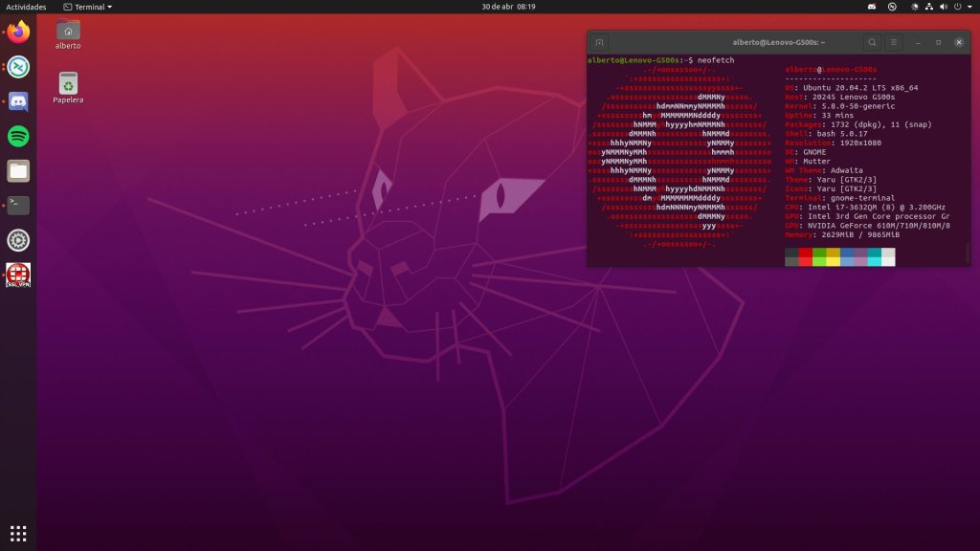This screenshot has width=980, height=551.
Task: Click the Discord tray icon in top bar
Action: coord(872,7)
